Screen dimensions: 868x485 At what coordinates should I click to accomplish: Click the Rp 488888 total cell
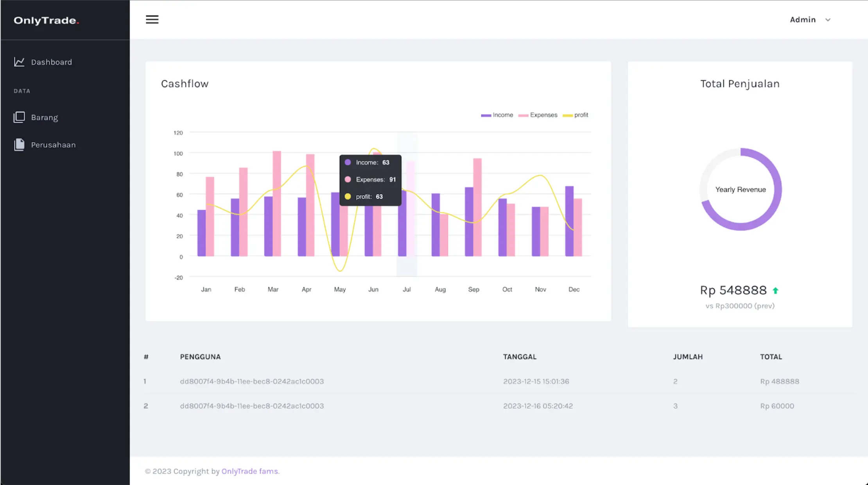coord(780,381)
